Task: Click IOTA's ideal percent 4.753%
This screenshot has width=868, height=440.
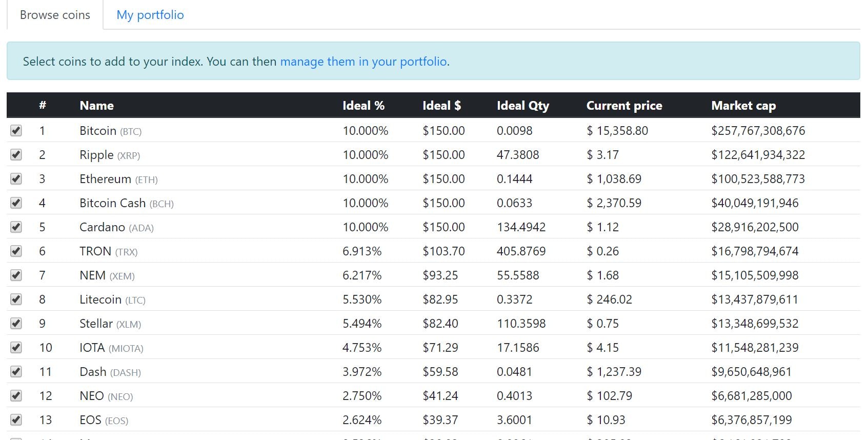Action: [x=362, y=348]
